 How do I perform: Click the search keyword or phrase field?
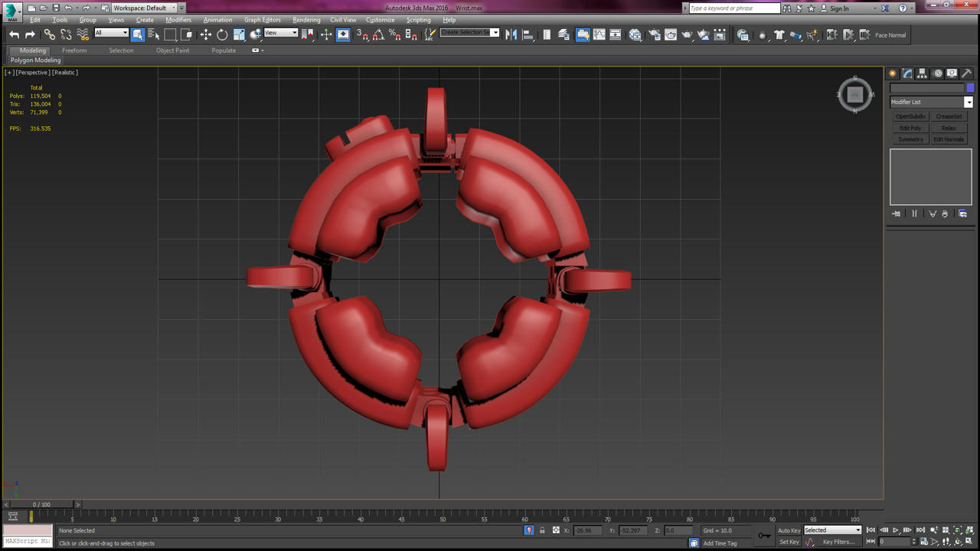734,8
